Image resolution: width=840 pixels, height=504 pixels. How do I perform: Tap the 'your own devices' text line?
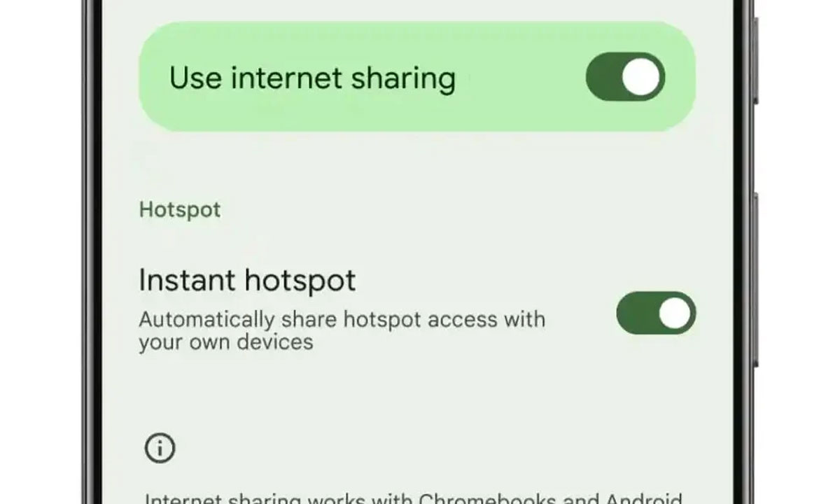(225, 342)
